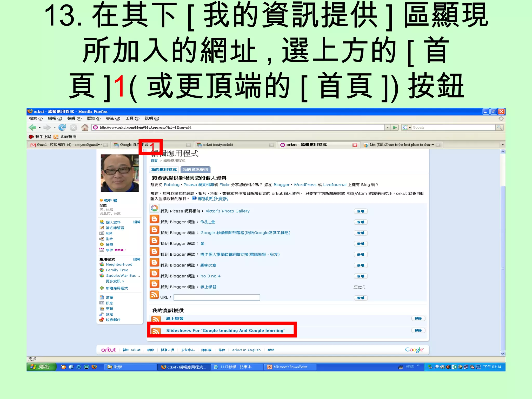Click the browser address bar URL

click(x=242, y=127)
